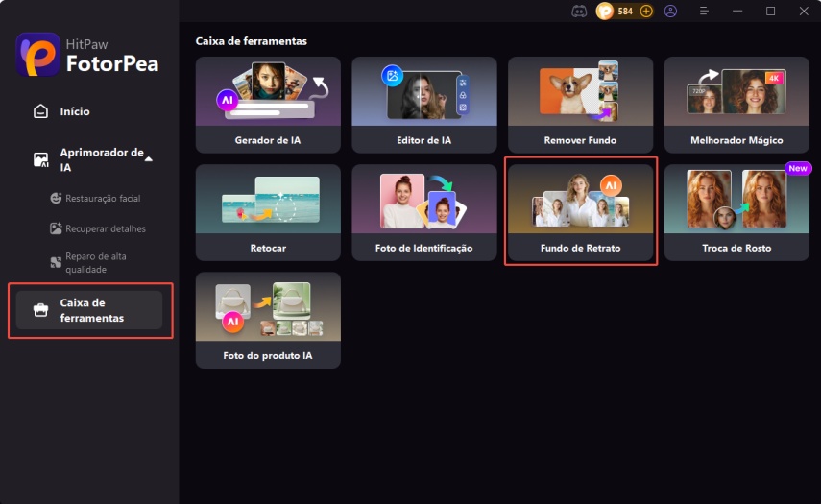Click the Caixa de ferramentas toolbox icon

click(x=41, y=310)
